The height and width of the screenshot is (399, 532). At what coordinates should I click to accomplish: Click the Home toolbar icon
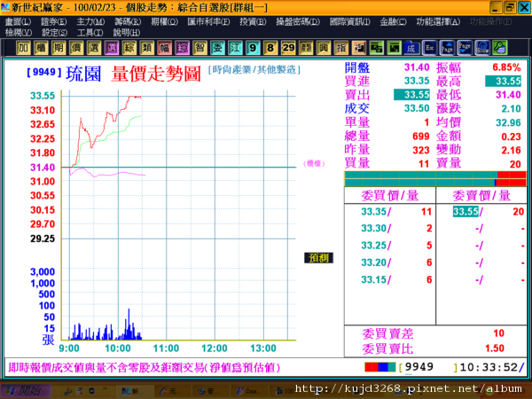click(482, 48)
